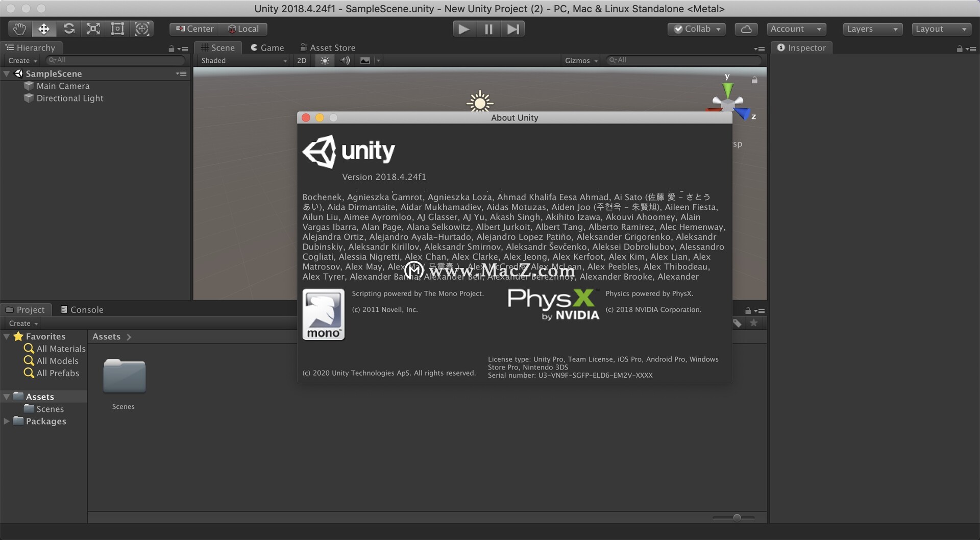
Task: Toggle 2D scene view mode
Action: click(x=302, y=60)
